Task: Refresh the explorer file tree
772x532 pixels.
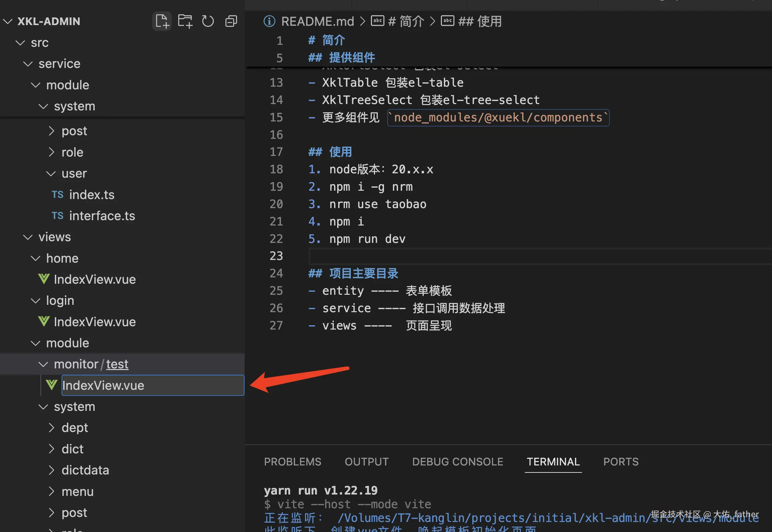Action: click(208, 21)
